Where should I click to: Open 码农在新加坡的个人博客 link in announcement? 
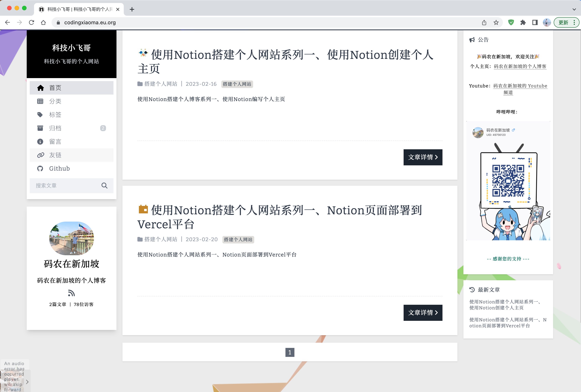click(x=520, y=66)
